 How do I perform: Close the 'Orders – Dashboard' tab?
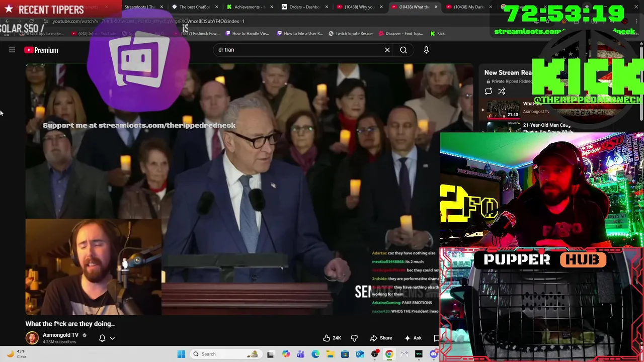point(326,7)
